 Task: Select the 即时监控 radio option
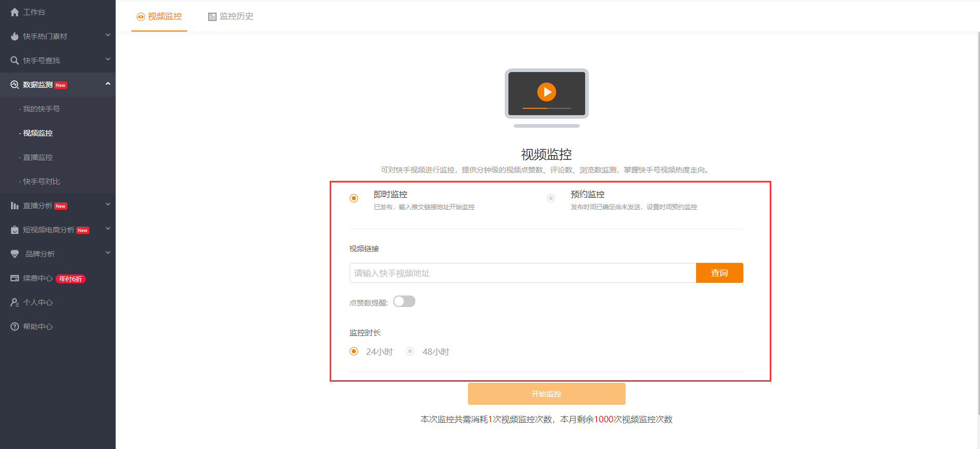[354, 198]
